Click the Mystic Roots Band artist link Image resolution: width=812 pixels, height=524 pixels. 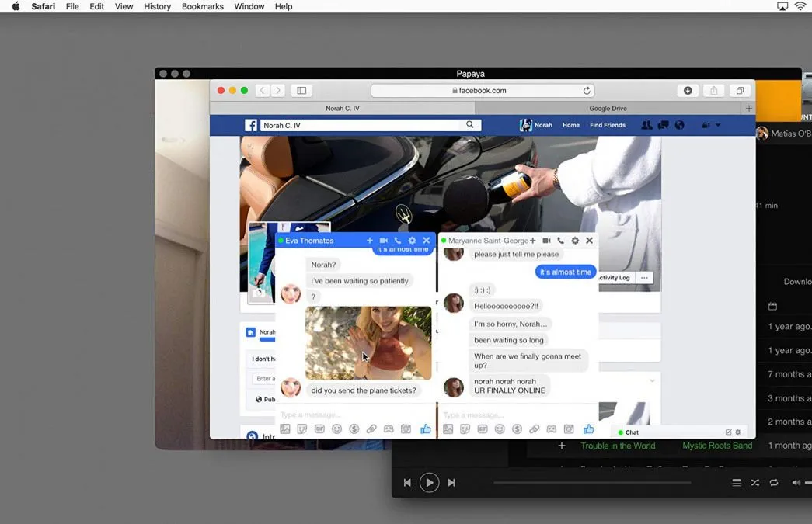click(x=717, y=446)
